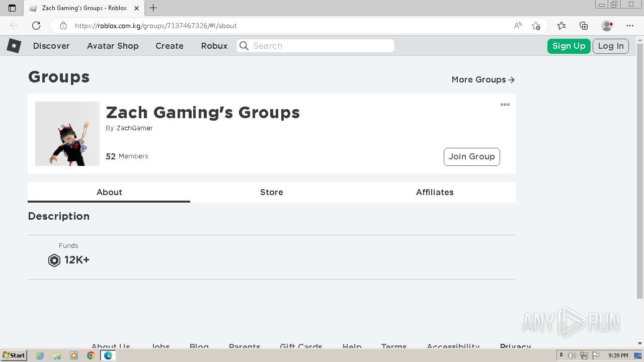
Task: Click the 52 Members count
Action: tap(127, 156)
